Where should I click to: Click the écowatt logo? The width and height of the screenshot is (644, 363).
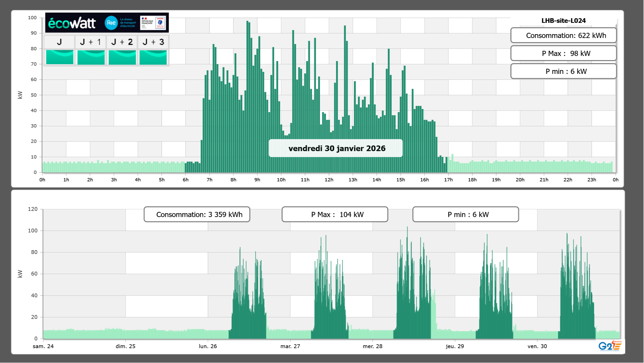pos(72,23)
